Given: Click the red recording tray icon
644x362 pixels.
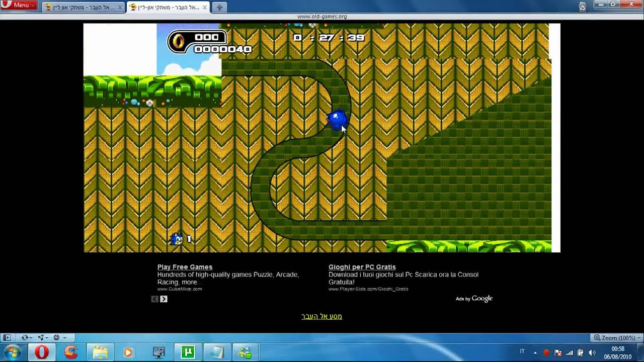Looking at the screenshot, I should pyautogui.click(x=546, y=352).
